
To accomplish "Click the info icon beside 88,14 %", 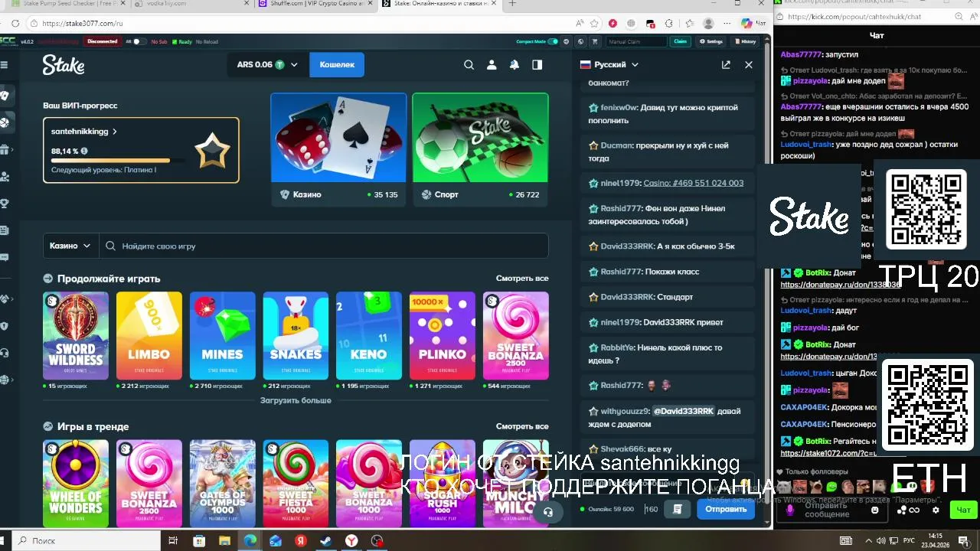I will [x=84, y=152].
